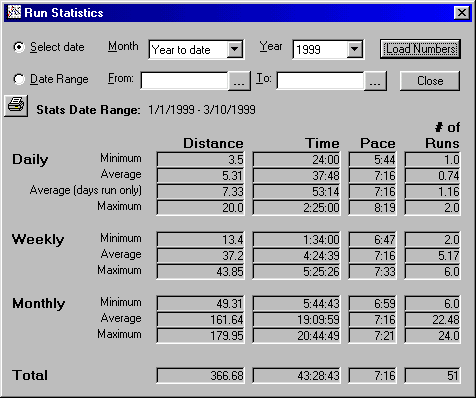Click Daily Maximum time 2:25:00
476x398 pixels.
pyautogui.click(x=296, y=207)
